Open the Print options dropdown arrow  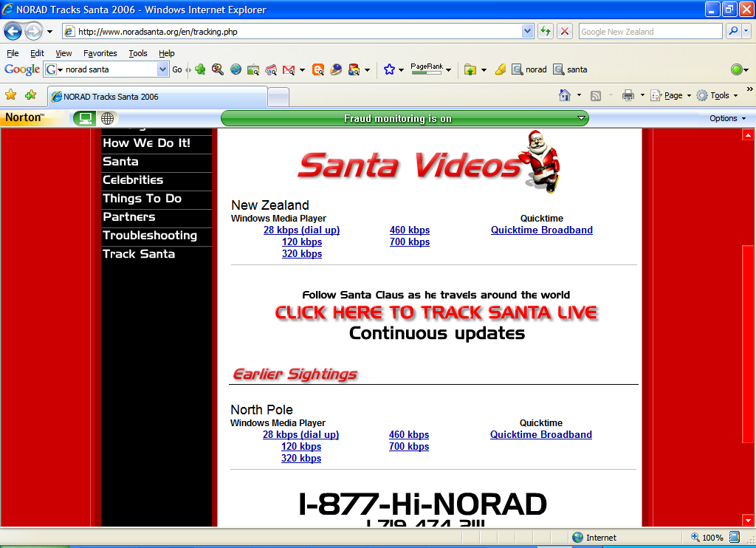(642, 95)
